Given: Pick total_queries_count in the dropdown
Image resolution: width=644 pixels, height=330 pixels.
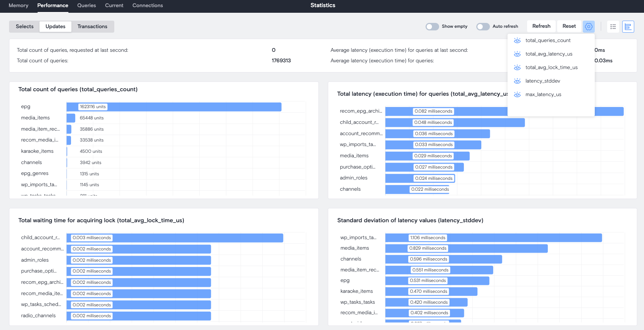Looking at the screenshot, I should pos(548,41).
